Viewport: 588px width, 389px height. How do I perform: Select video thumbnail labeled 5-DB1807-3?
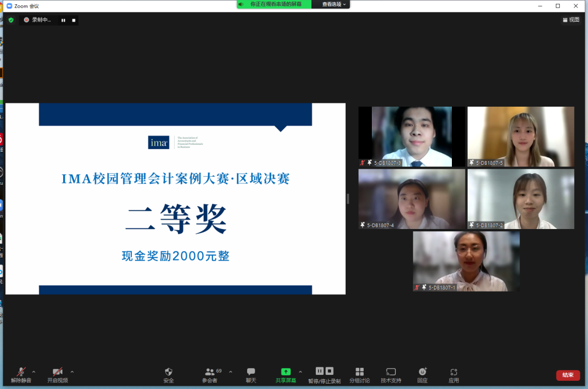point(412,137)
